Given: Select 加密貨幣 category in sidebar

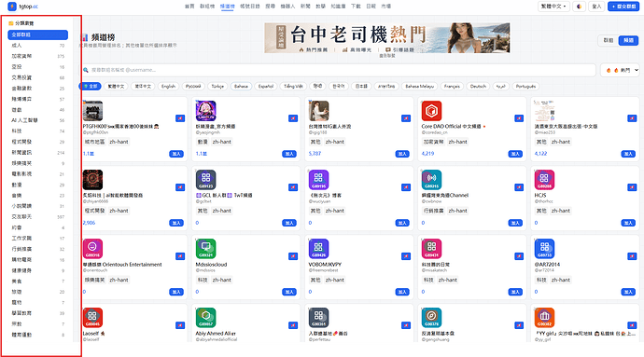Looking at the screenshot, I should (37, 56).
